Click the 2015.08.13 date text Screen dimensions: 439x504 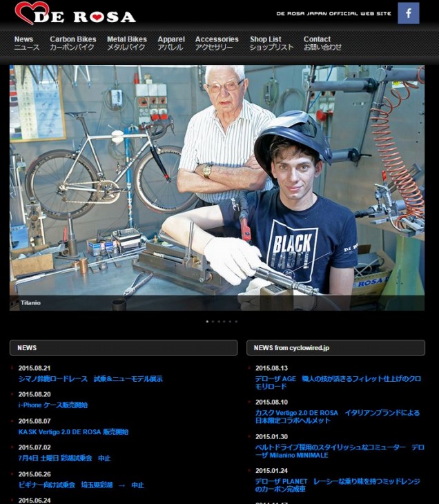(x=271, y=368)
